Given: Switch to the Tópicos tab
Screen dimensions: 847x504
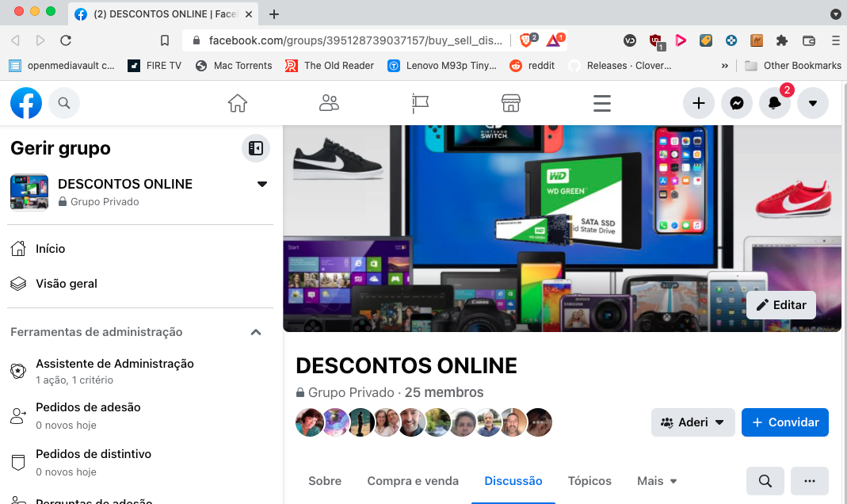Looking at the screenshot, I should tap(589, 481).
